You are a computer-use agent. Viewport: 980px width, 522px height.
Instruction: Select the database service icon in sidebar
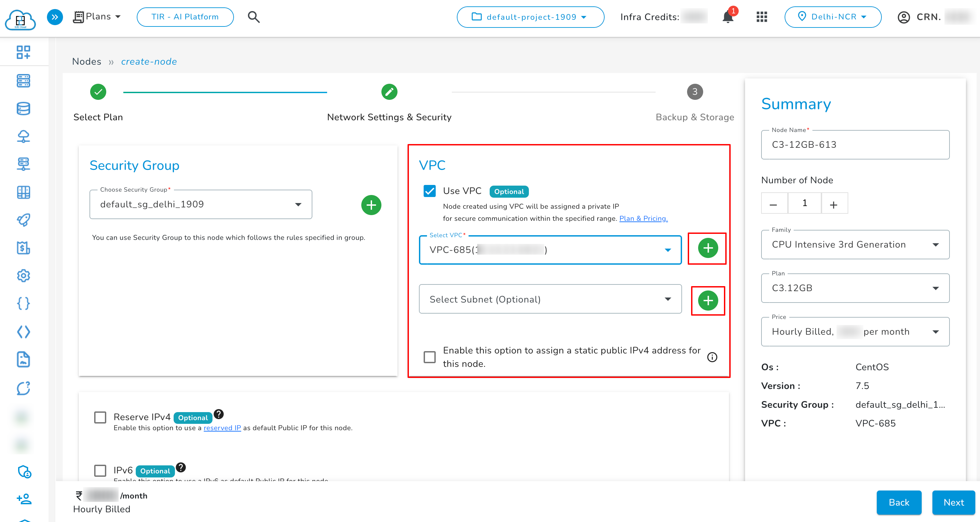point(23,109)
